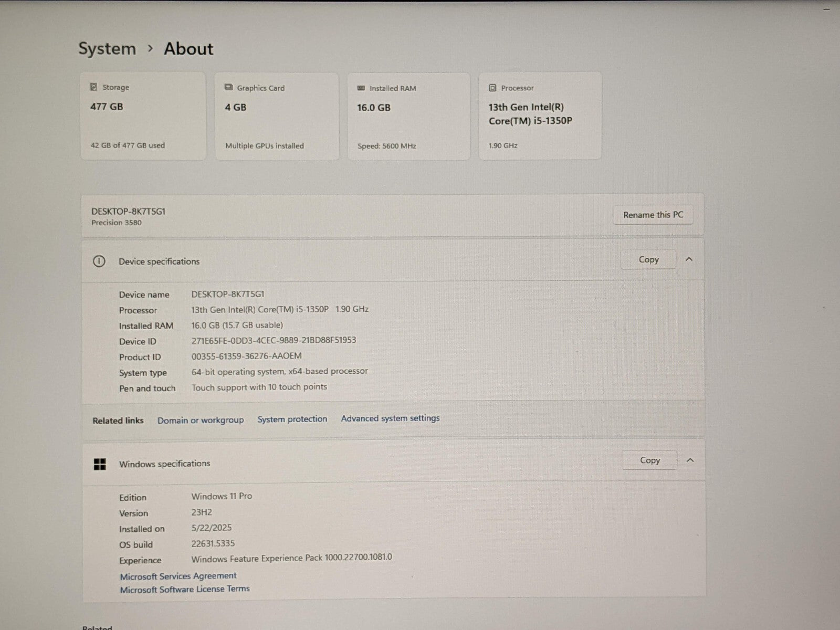The height and width of the screenshot is (630, 840).
Task: Open Microsoft Software License Terms link
Action: pos(185,590)
